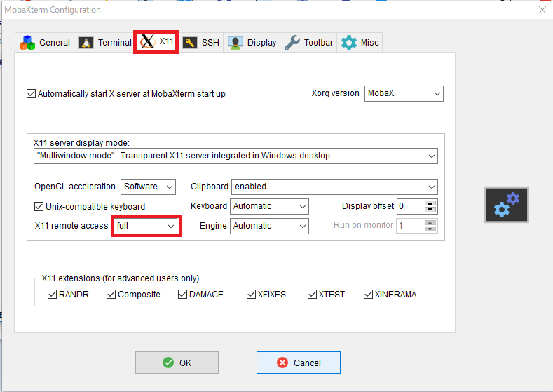Increase the Display offset value
This screenshot has width=553, height=392.
click(x=430, y=203)
